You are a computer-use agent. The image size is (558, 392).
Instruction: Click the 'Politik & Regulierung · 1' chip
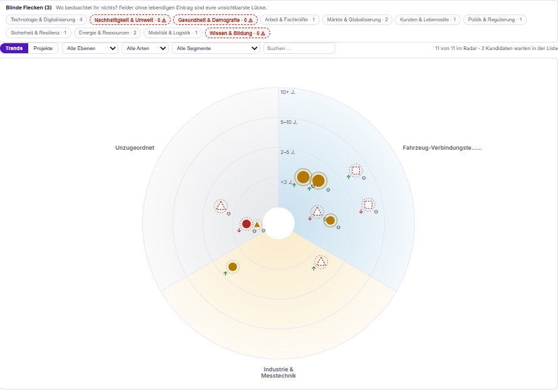click(495, 19)
